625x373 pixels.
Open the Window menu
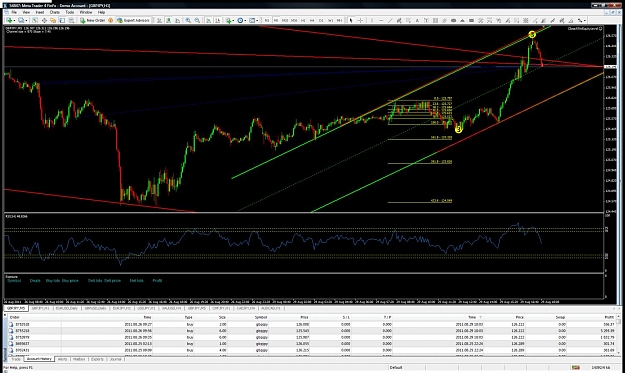pos(86,12)
